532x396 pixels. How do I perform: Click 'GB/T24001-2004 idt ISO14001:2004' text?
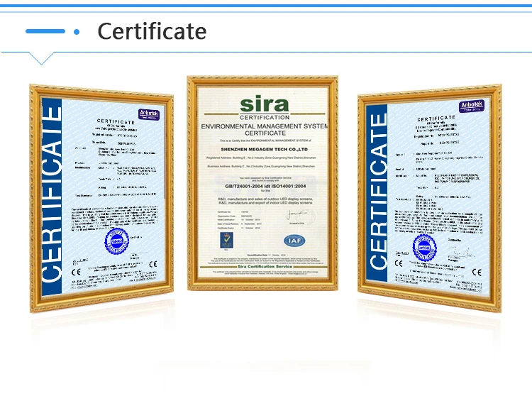(265, 186)
